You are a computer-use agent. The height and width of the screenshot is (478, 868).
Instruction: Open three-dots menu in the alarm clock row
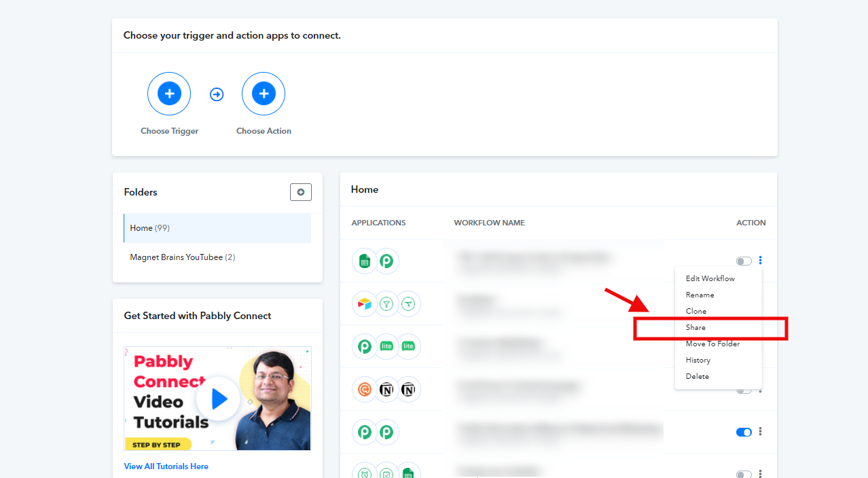[761, 474]
